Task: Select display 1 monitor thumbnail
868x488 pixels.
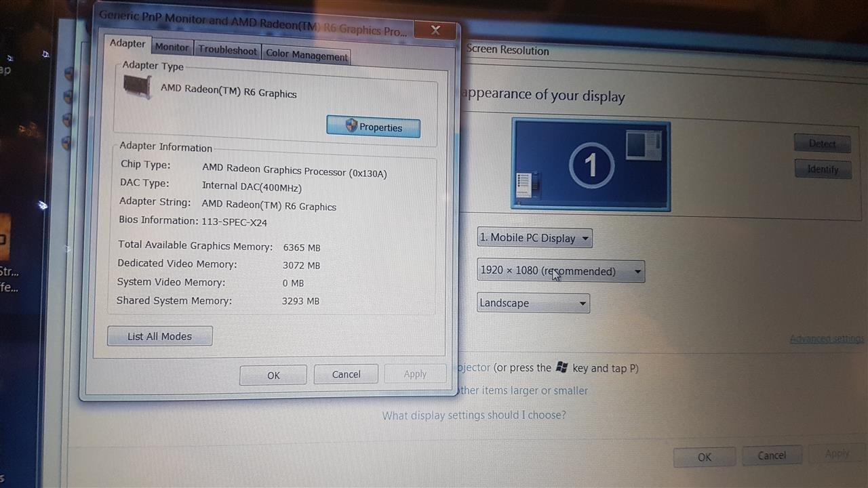Action: 591,165
